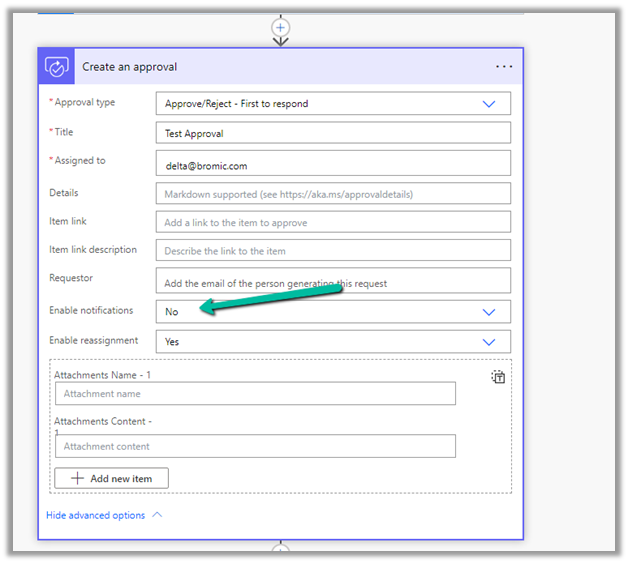Screen dimensions: 628x564
Task: Collapse advanced options with the caret icon
Action: [157, 515]
